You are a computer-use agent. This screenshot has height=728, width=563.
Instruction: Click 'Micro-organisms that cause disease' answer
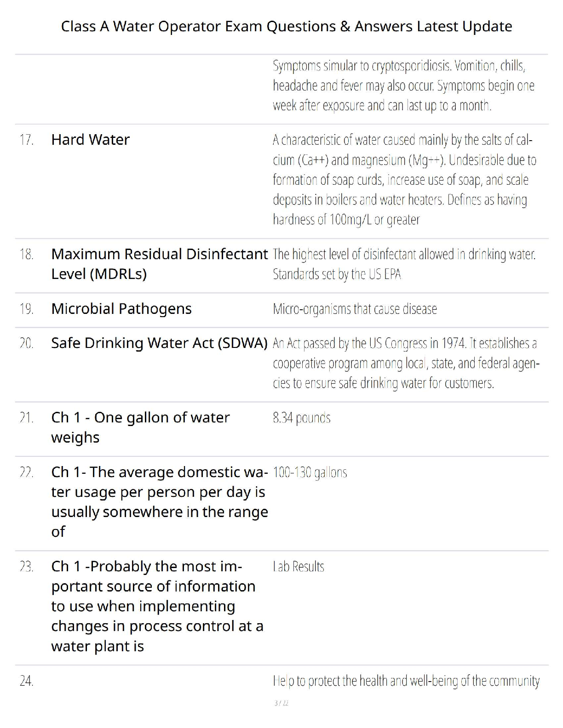pos(355,309)
